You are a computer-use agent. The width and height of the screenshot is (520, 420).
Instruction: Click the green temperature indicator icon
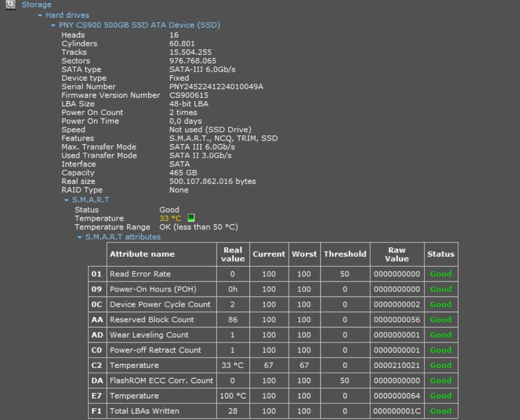[191, 218]
